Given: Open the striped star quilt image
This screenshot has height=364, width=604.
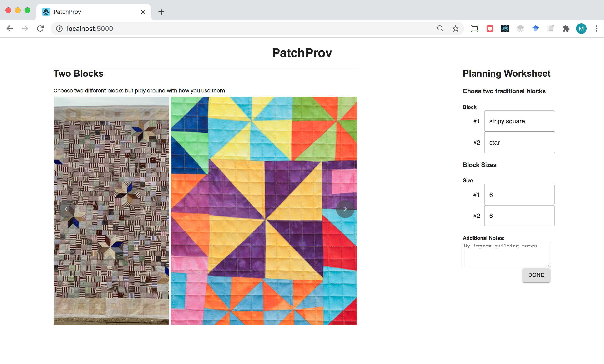Looking at the screenshot, I should point(111,211).
